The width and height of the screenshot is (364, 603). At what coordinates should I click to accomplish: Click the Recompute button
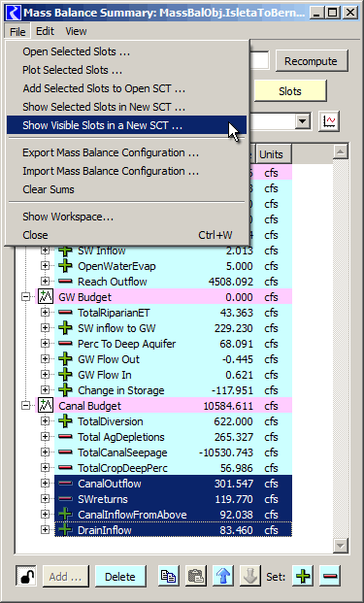coord(311,61)
